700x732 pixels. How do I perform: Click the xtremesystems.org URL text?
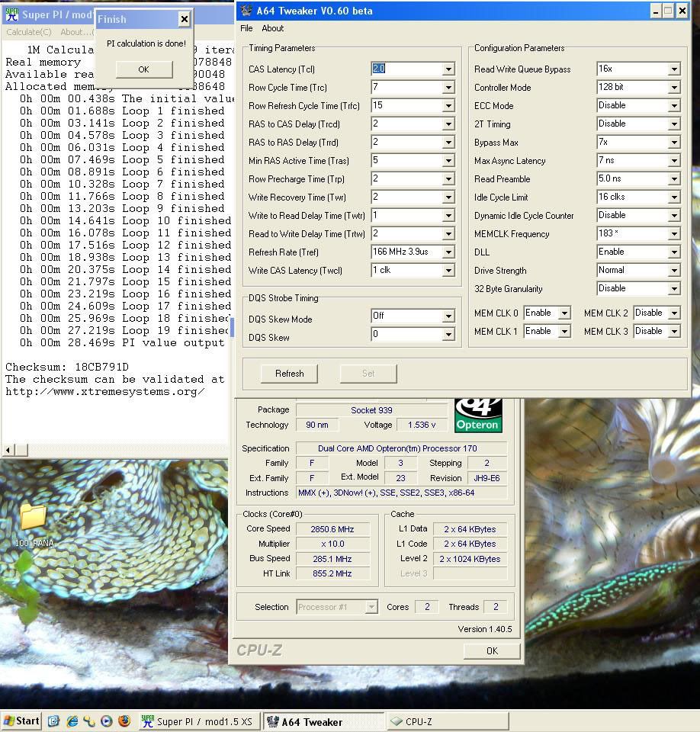click(x=105, y=392)
